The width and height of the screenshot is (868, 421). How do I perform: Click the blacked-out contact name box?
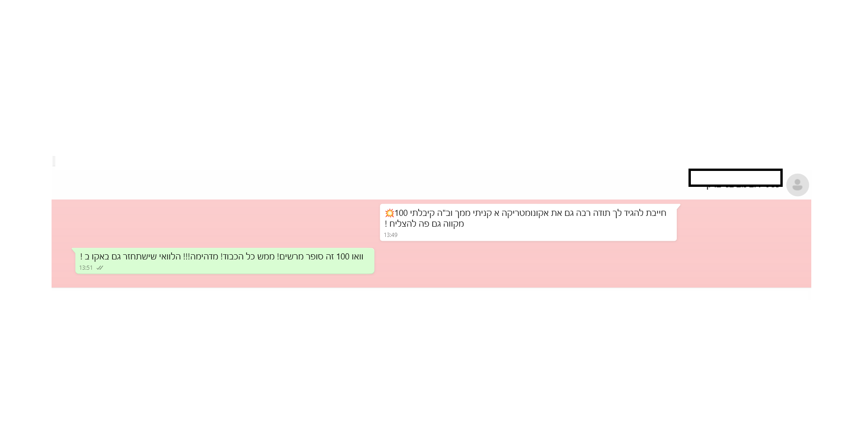point(735,177)
